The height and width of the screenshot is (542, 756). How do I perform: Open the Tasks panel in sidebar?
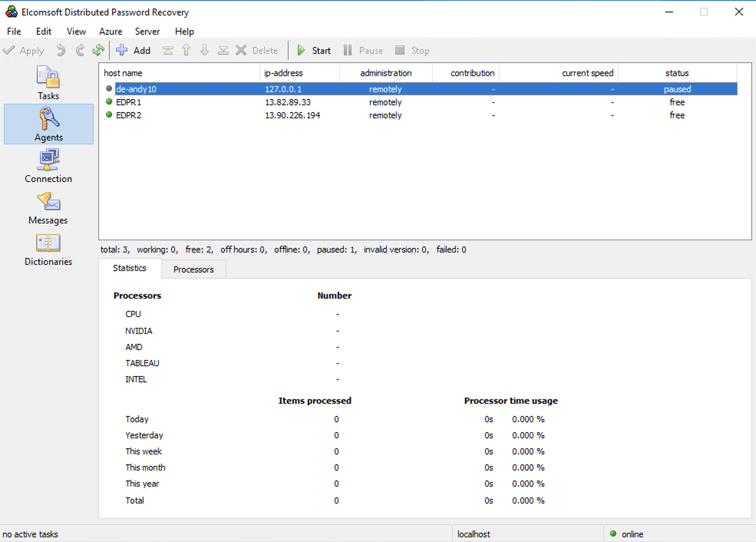tap(48, 83)
